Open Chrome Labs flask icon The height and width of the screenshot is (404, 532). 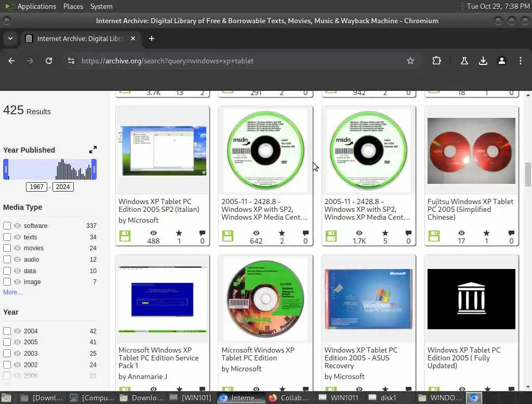[x=464, y=61]
